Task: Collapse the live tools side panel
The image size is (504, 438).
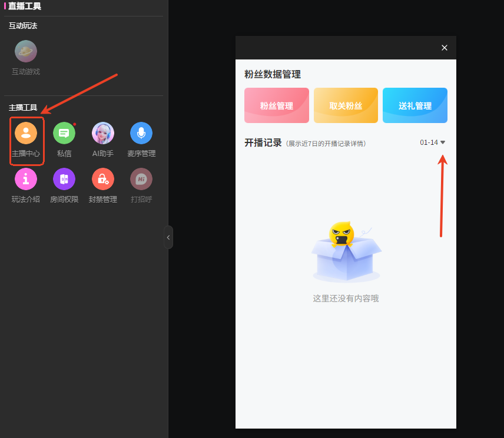Action: pos(168,237)
